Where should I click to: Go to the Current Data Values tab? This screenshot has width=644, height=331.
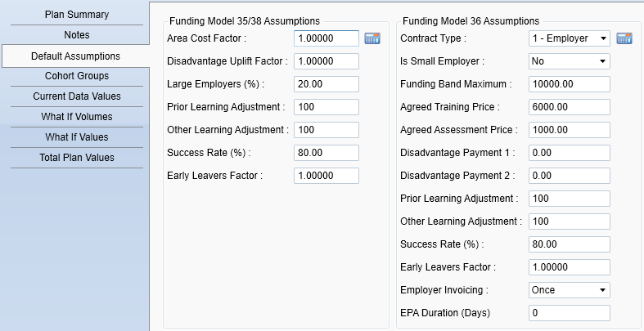coord(77,96)
